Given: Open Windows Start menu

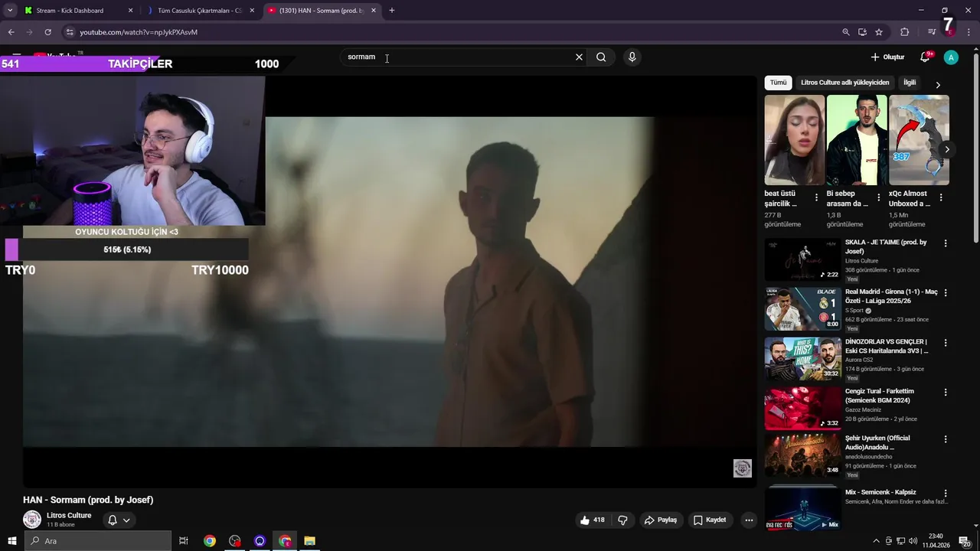Looking at the screenshot, I should click(11, 541).
